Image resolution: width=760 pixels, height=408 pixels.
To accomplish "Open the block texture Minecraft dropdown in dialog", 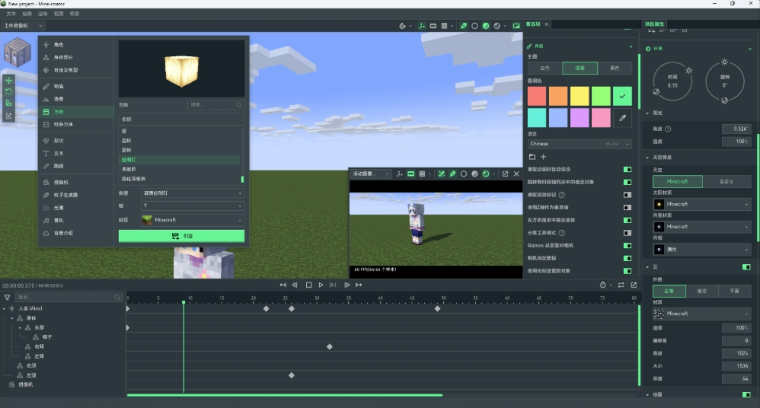I will pos(192,220).
